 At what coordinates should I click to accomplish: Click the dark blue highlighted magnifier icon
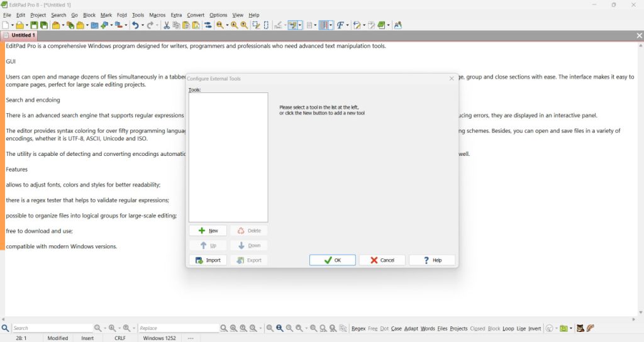(x=280, y=328)
